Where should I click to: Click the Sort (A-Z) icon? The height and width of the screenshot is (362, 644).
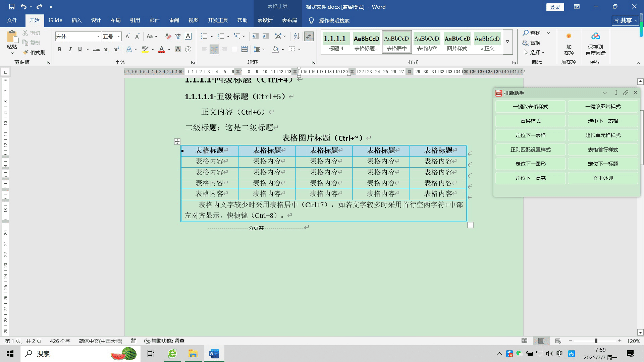297,36
